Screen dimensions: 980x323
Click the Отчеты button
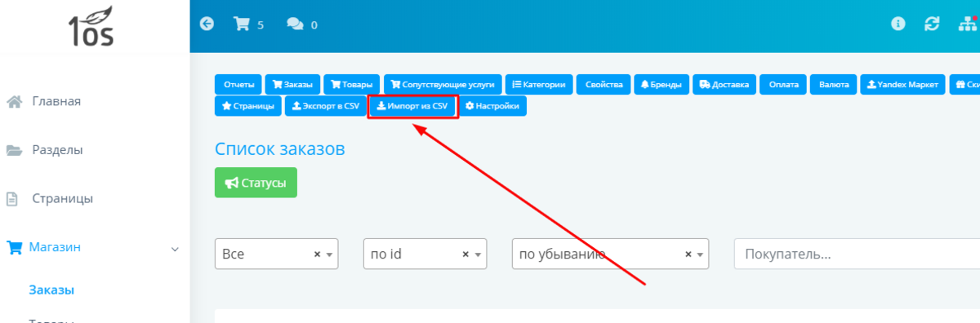click(x=238, y=84)
